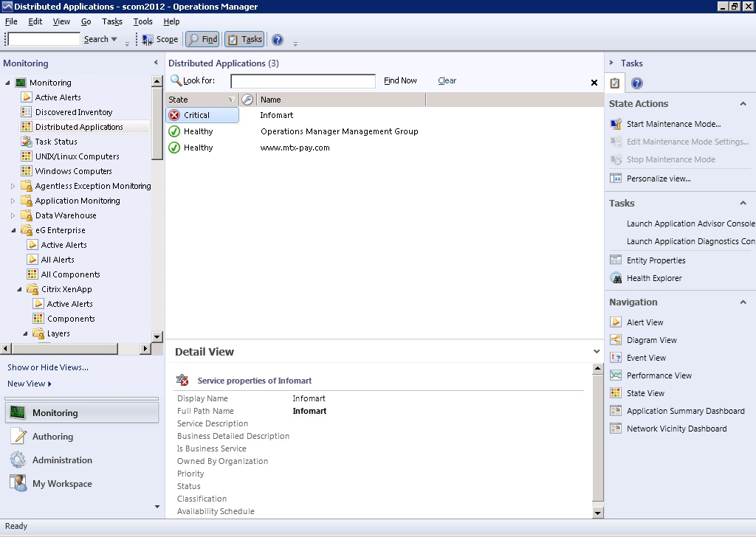Image resolution: width=756 pixels, height=537 pixels.
Task: Open the Show or Hide Views link
Action: pyautogui.click(x=48, y=367)
